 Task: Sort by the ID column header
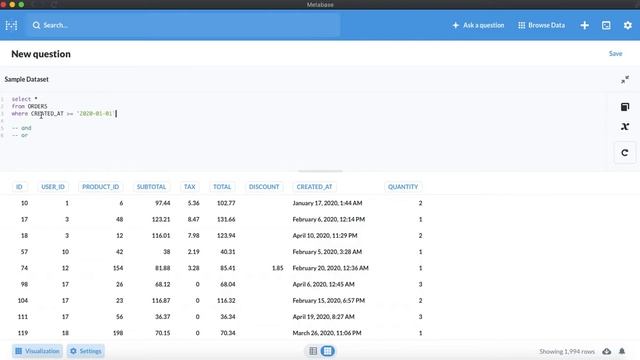click(19, 187)
